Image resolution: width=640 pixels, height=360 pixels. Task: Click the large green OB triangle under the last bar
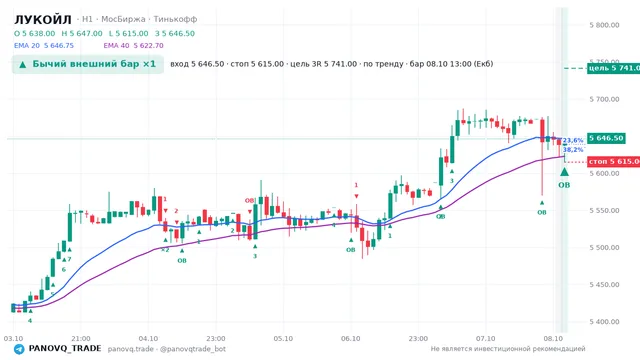(x=564, y=172)
